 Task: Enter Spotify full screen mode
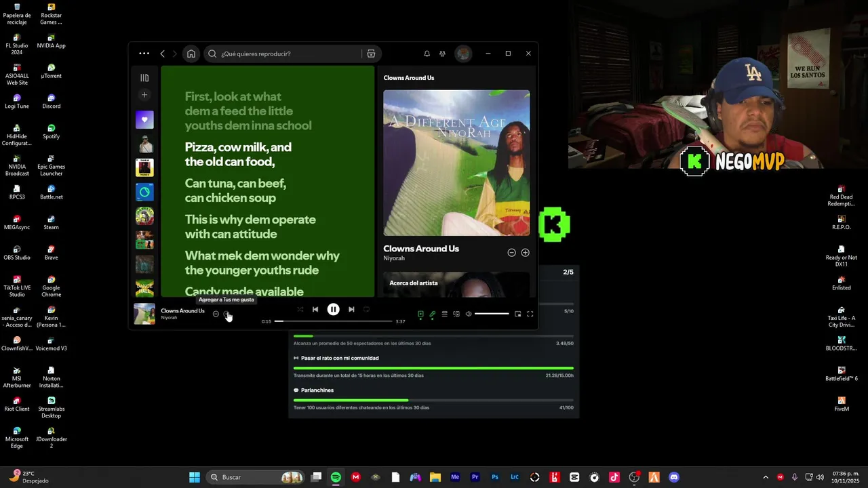click(x=530, y=314)
